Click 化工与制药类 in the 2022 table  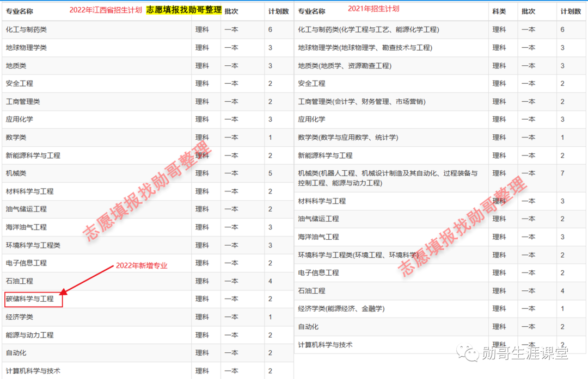click(26, 29)
